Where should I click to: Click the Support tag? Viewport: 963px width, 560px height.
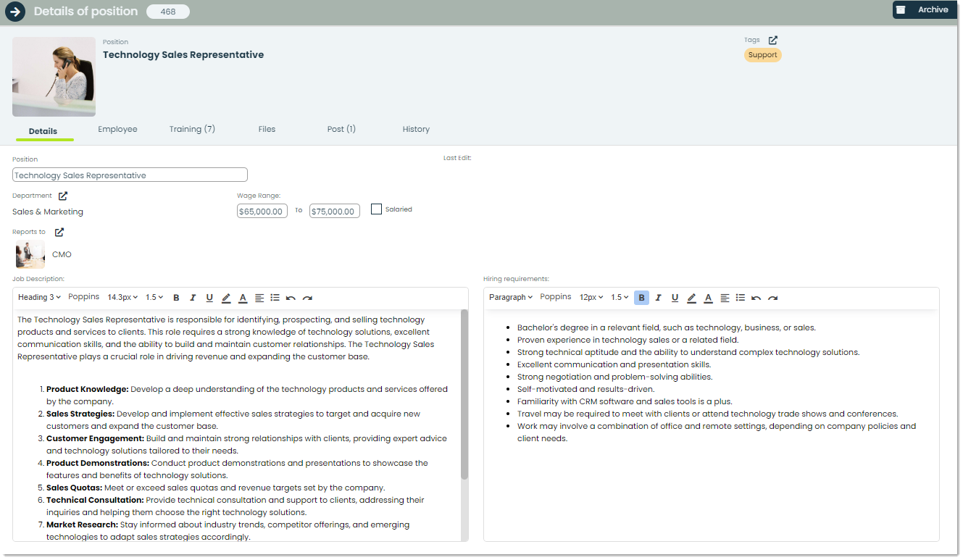click(x=762, y=54)
